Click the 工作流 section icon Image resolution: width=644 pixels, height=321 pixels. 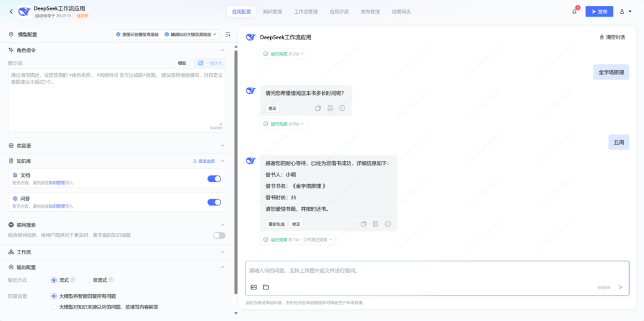click(11, 252)
